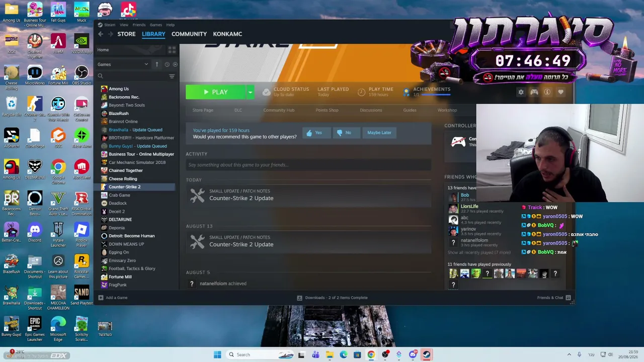Choose Maybe Later for the recommendation
Viewport: 644px width, 362px height.
click(379, 133)
